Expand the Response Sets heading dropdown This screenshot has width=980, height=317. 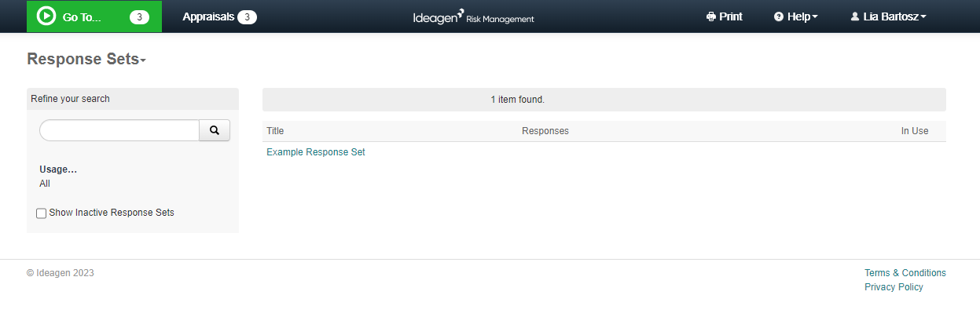pyautogui.click(x=86, y=60)
